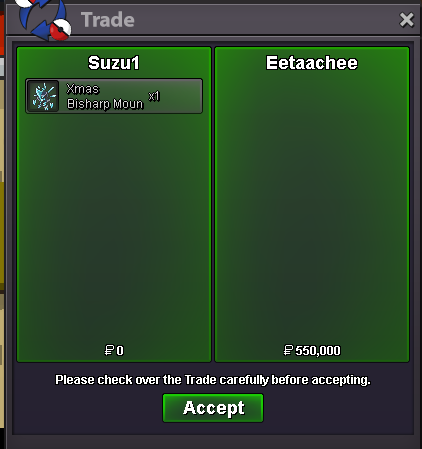Close the Trade window with X
The height and width of the screenshot is (449, 422).
(x=407, y=20)
